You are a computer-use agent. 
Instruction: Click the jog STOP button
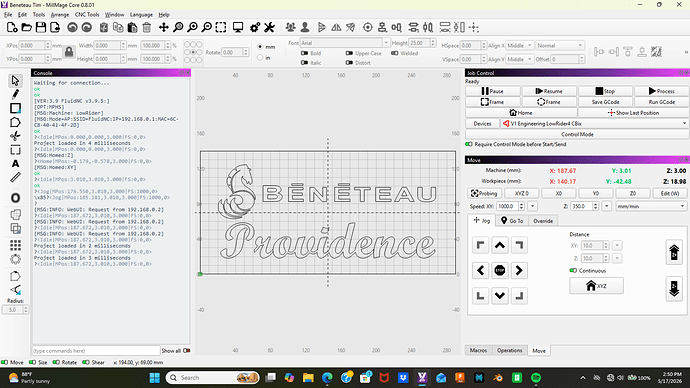click(x=499, y=271)
